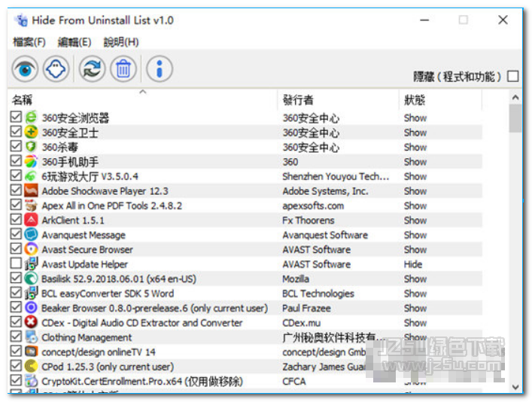The image size is (532, 402).
Task: Click the trash can delete icon
Action: tap(123, 69)
